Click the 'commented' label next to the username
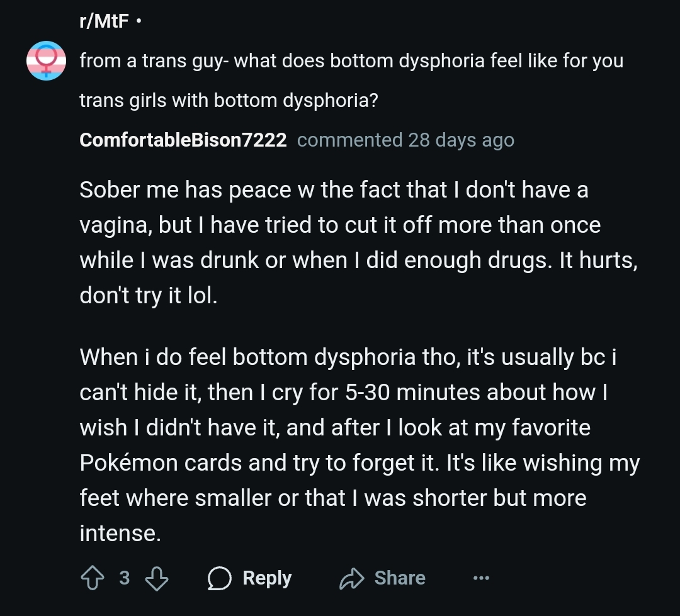 pos(349,140)
